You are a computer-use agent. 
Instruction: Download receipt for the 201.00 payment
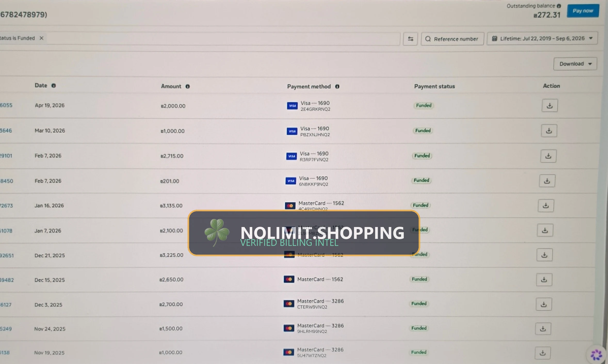[x=547, y=181]
